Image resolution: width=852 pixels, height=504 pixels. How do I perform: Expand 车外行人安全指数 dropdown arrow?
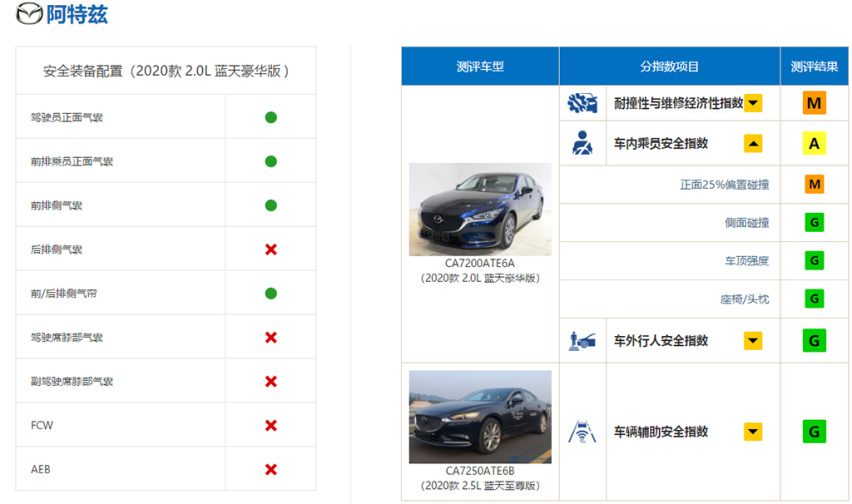click(753, 341)
